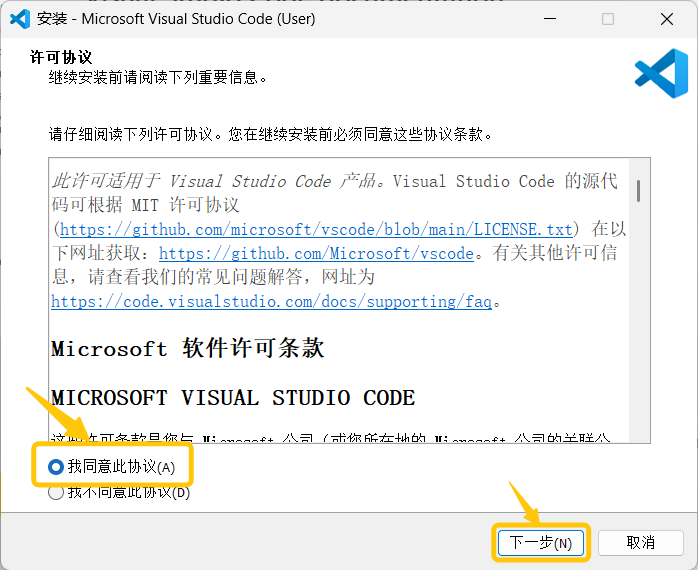Viewport: 698px width, 570px height.
Task: Click the installer icon in the title bar
Action: [19, 19]
